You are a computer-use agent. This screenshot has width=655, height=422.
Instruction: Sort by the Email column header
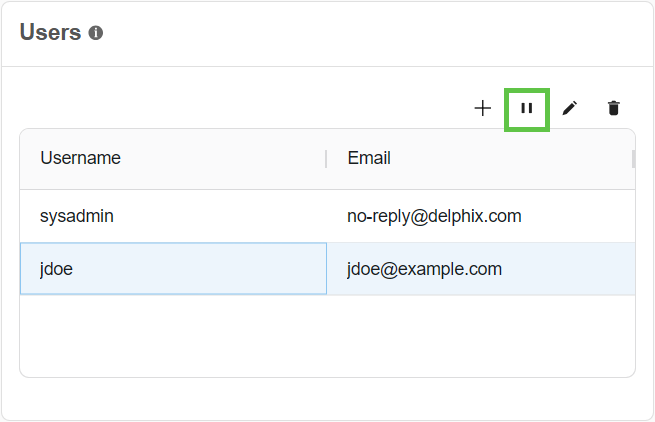369,158
